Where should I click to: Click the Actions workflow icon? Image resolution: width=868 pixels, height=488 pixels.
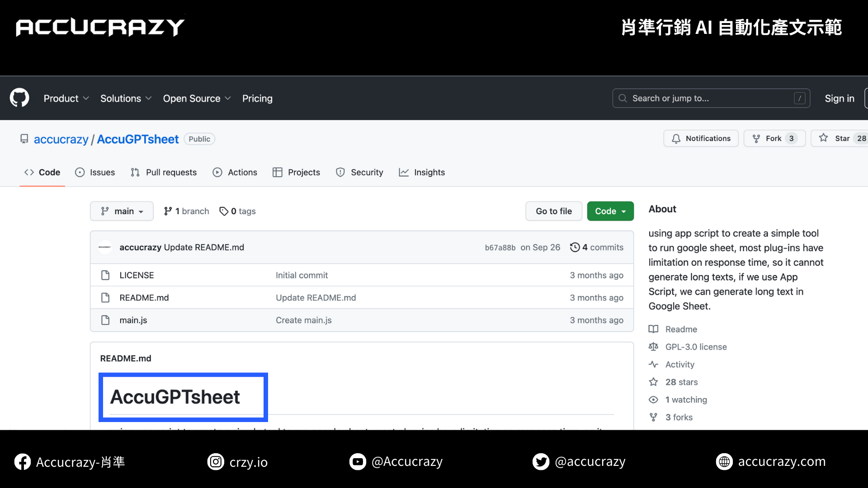218,172
